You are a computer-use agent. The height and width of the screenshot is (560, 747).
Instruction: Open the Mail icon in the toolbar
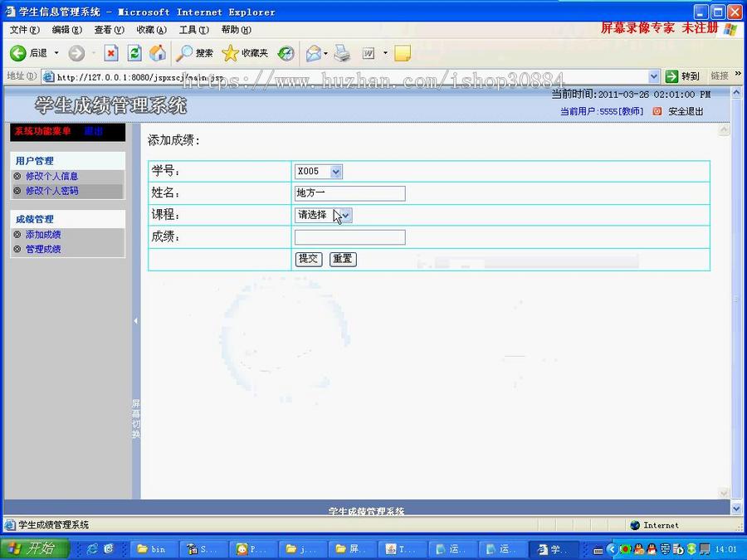pos(312,53)
